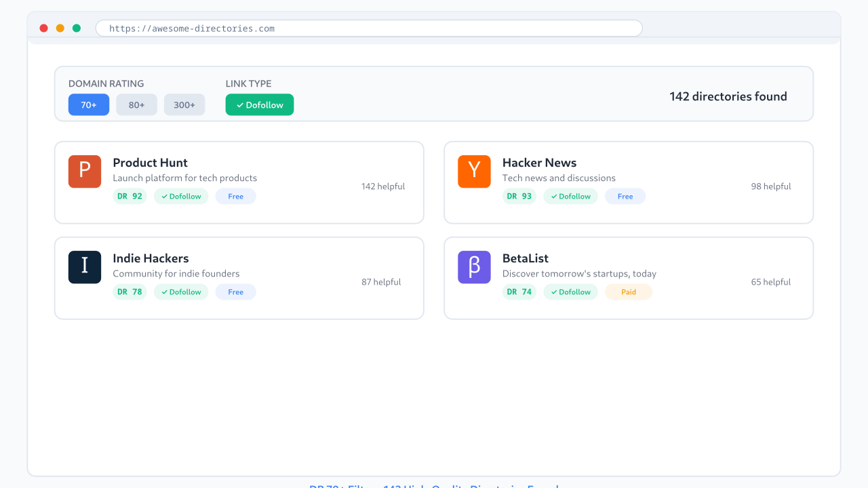868x488 pixels.
Task: Select the DR 93 badge on Hacker News
Action: [519, 196]
